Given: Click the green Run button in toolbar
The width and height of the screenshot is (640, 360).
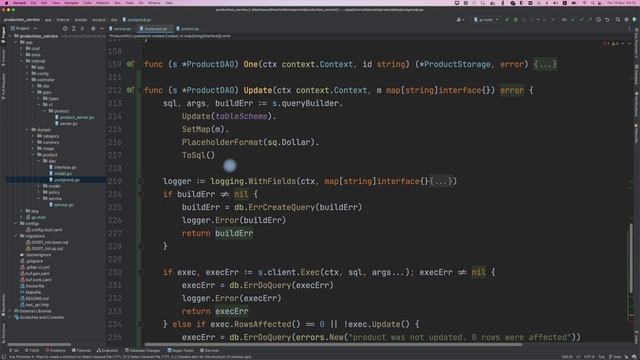Looking at the screenshot, I should [507, 20].
